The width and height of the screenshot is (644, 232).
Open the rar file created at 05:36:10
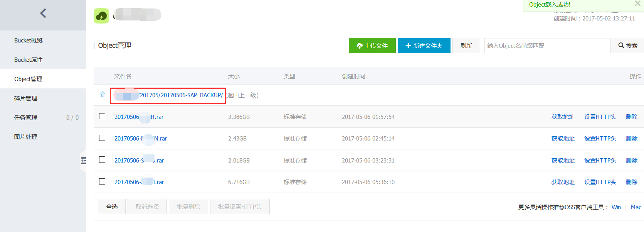[x=139, y=182]
